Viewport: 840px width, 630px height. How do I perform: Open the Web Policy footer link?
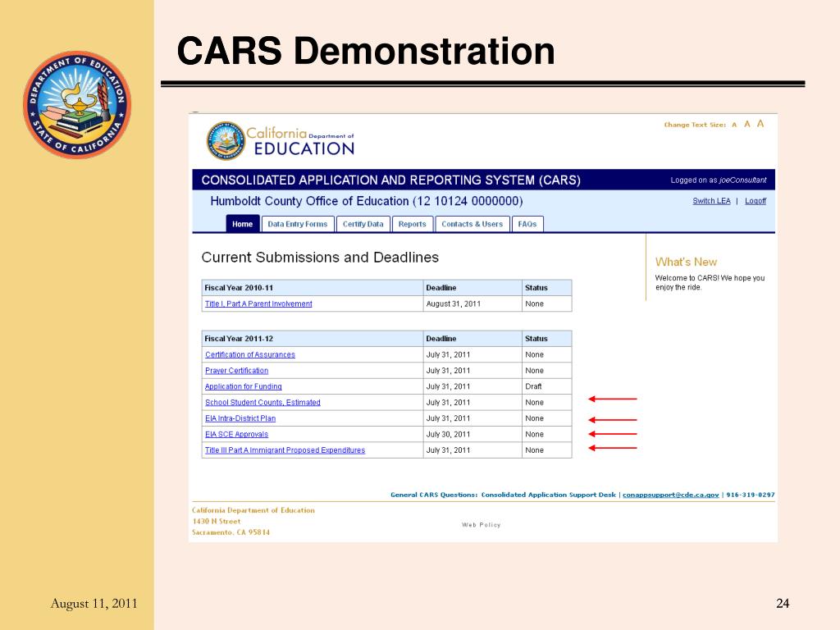tap(481, 525)
